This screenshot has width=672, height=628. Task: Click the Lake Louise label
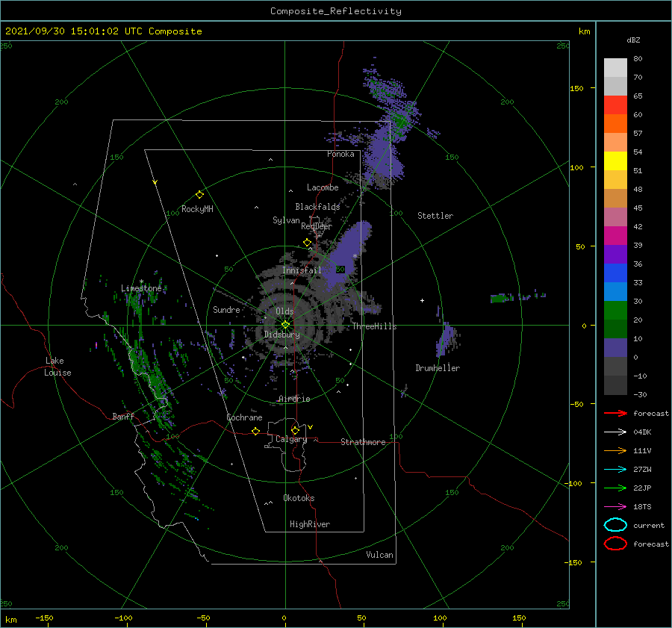pyautogui.click(x=57, y=367)
